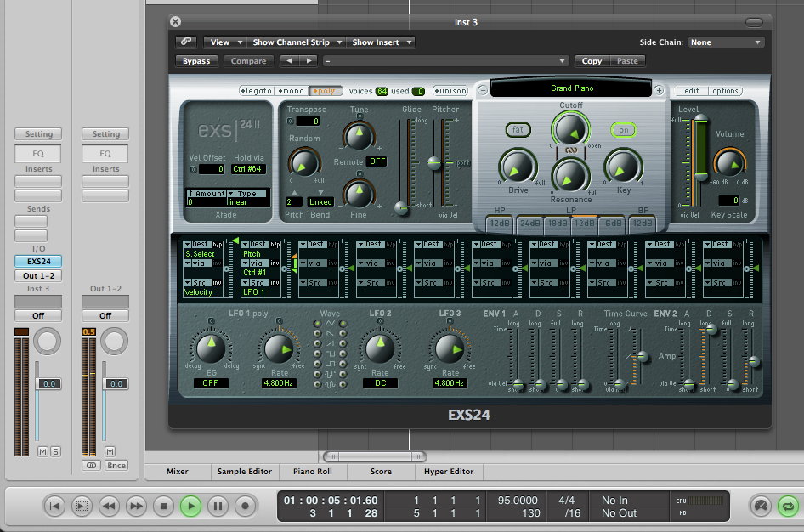Switch to mono mode
The image size is (804, 532).
(292, 91)
